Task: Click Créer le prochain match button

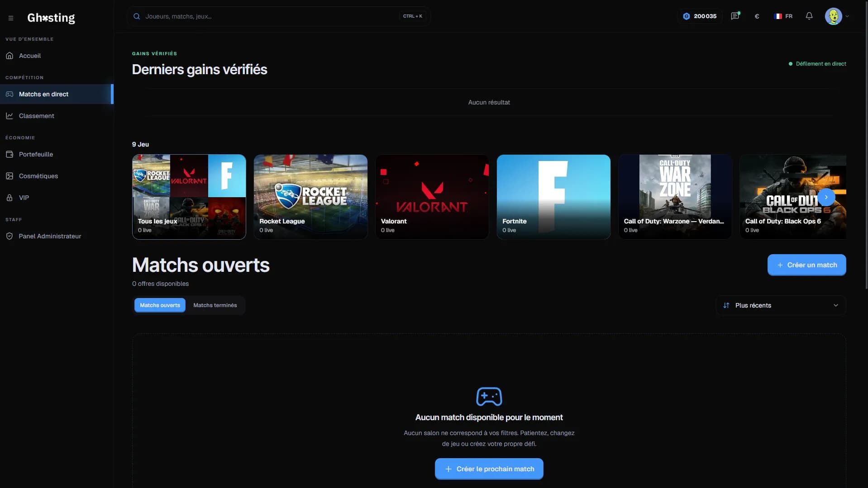Action: click(x=489, y=469)
